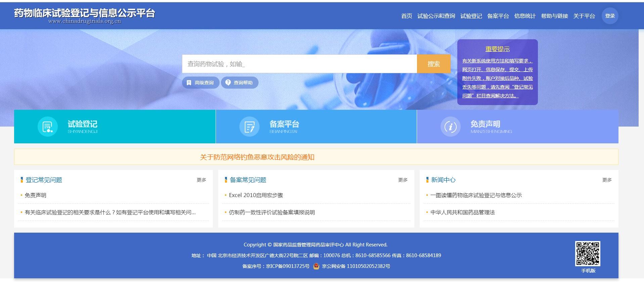Expand 更多 beside 登记常见问题
The width and height of the screenshot is (644, 282).
tap(201, 180)
